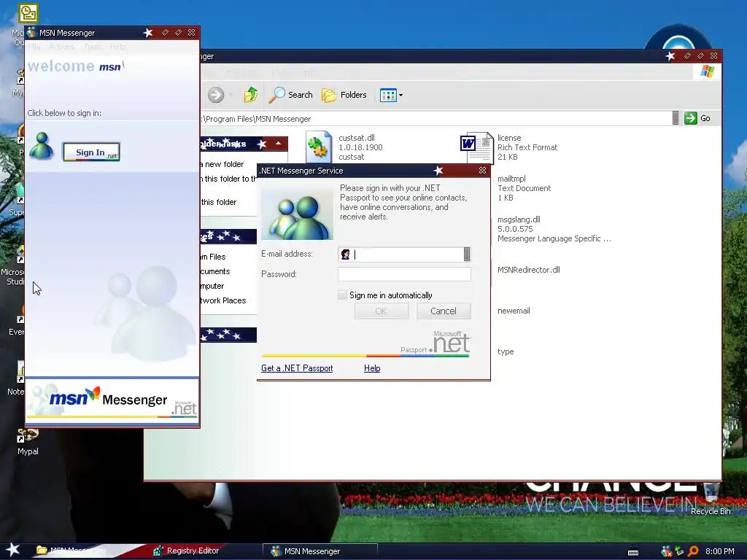The width and height of the screenshot is (747, 560).
Task: Click the two-buddies picture in sign-in dialog
Action: (x=298, y=215)
